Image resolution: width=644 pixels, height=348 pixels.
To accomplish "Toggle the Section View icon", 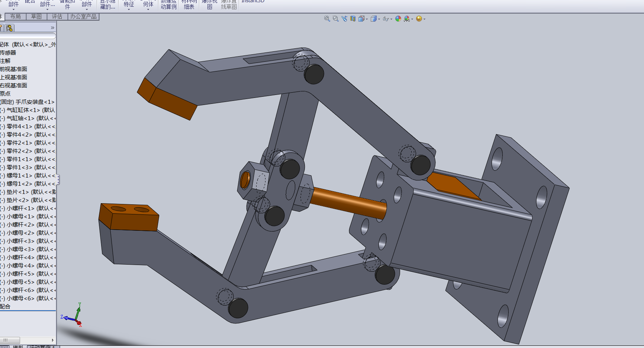I will point(352,19).
